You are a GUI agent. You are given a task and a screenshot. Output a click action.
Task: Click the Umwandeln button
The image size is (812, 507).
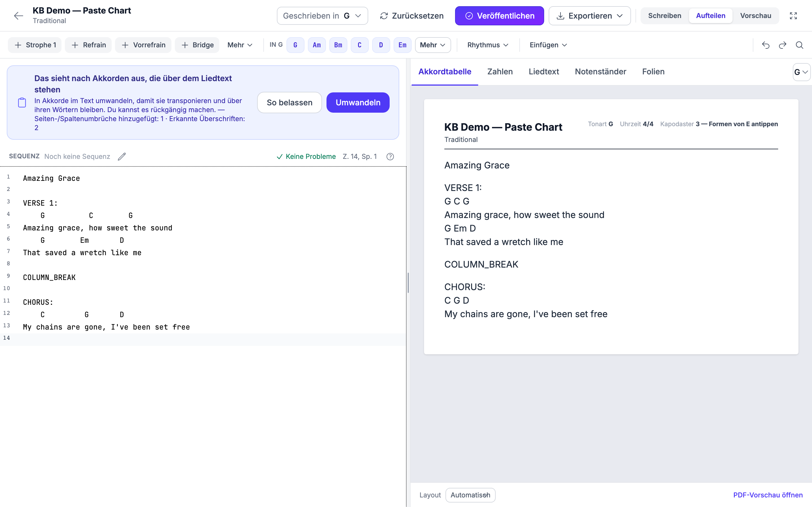(x=358, y=103)
